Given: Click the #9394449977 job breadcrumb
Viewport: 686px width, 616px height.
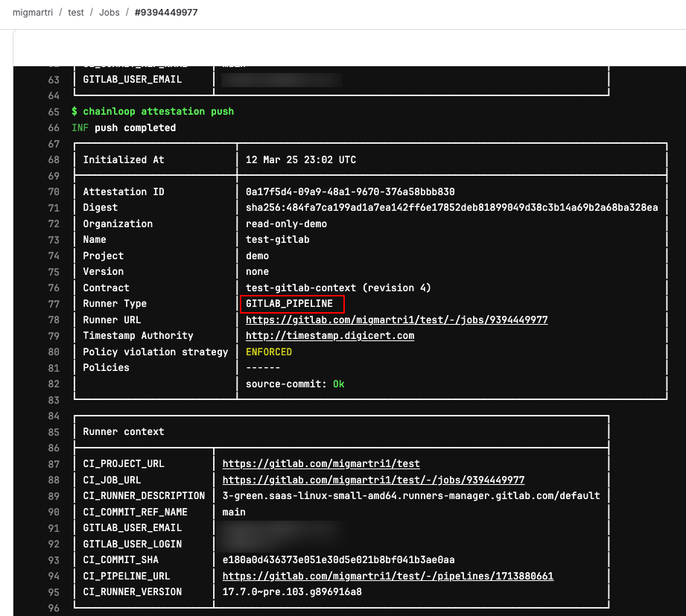Looking at the screenshot, I should pos(166,13).
